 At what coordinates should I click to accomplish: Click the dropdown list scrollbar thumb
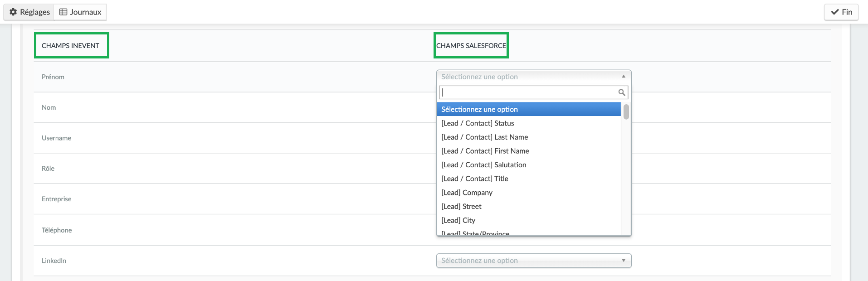(x=626, y=111)
